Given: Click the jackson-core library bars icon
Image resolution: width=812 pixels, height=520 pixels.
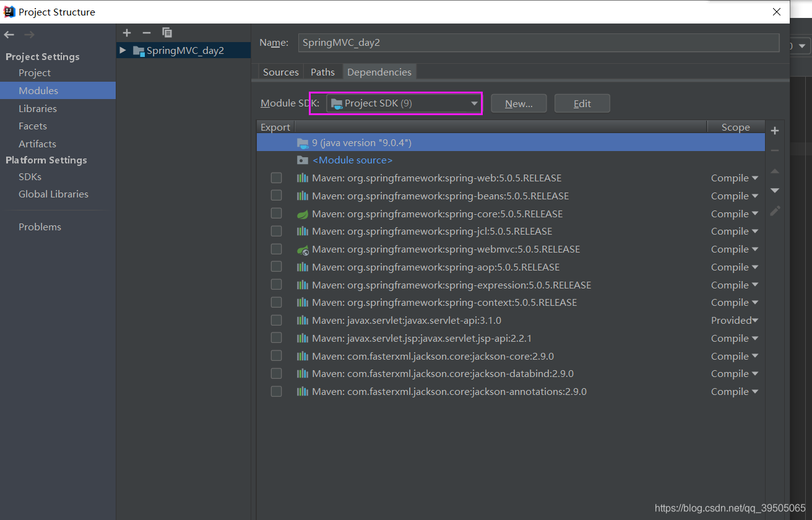Looking at the screenshot, I should pos(303,357).
